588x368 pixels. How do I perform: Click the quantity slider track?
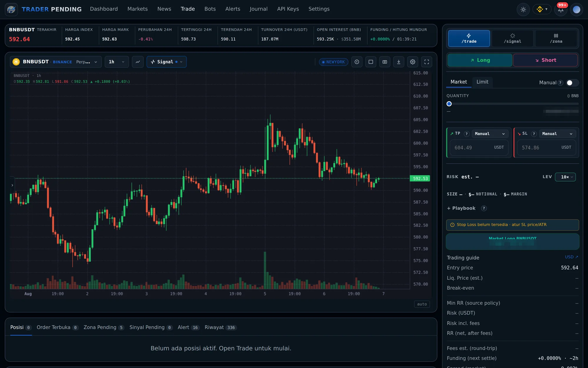coord(512,104)
